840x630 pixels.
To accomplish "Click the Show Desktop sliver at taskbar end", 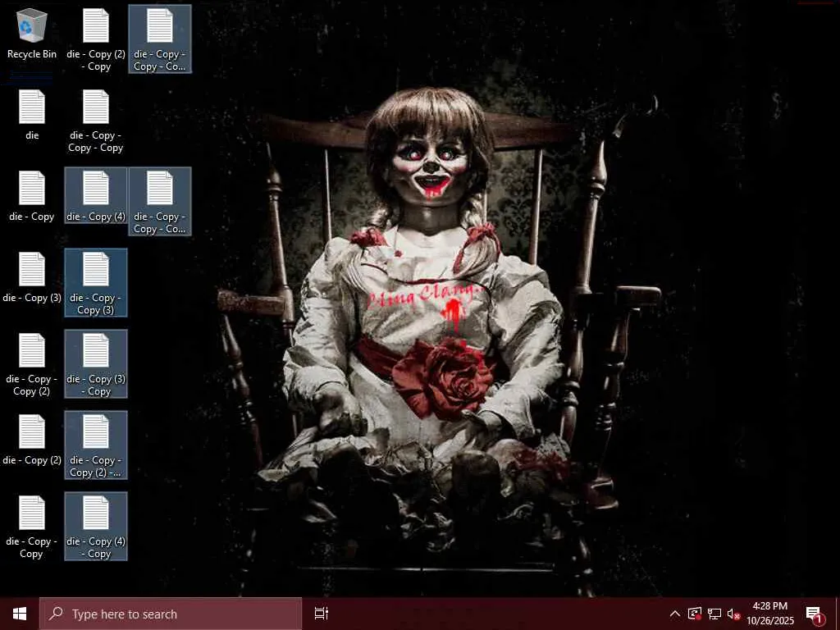I will point(837,614).
